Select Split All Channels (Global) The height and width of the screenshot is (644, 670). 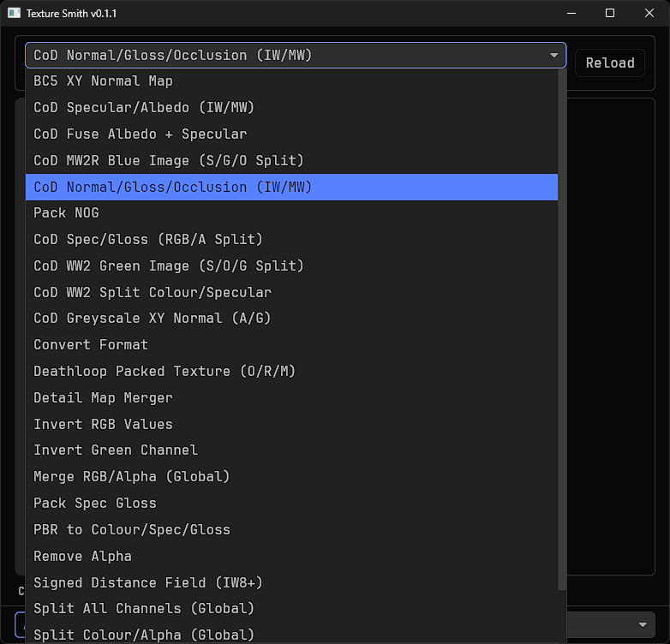click(x=292, y=609)
